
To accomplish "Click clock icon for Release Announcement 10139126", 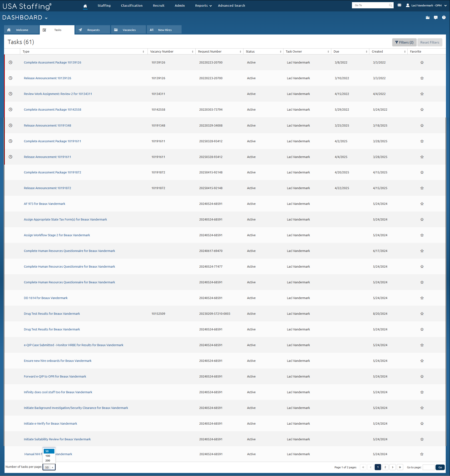I will (x=10, y=78).
